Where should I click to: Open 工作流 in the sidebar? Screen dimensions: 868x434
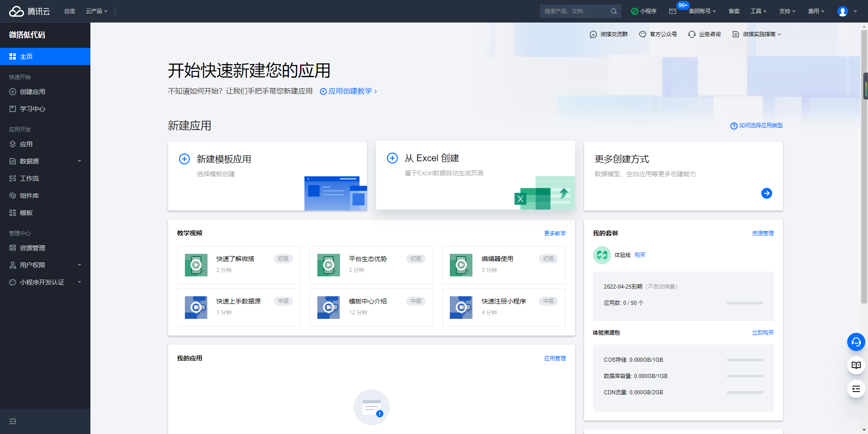pos(45,178)
